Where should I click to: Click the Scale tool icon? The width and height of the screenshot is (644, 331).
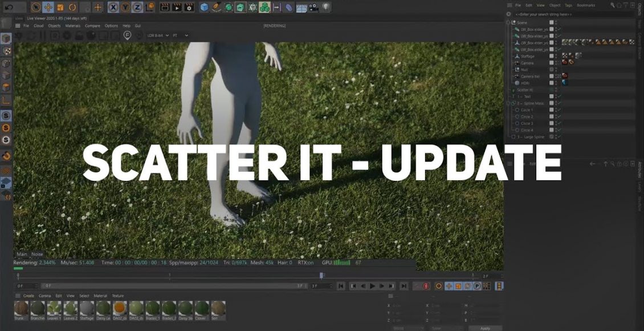60,7
